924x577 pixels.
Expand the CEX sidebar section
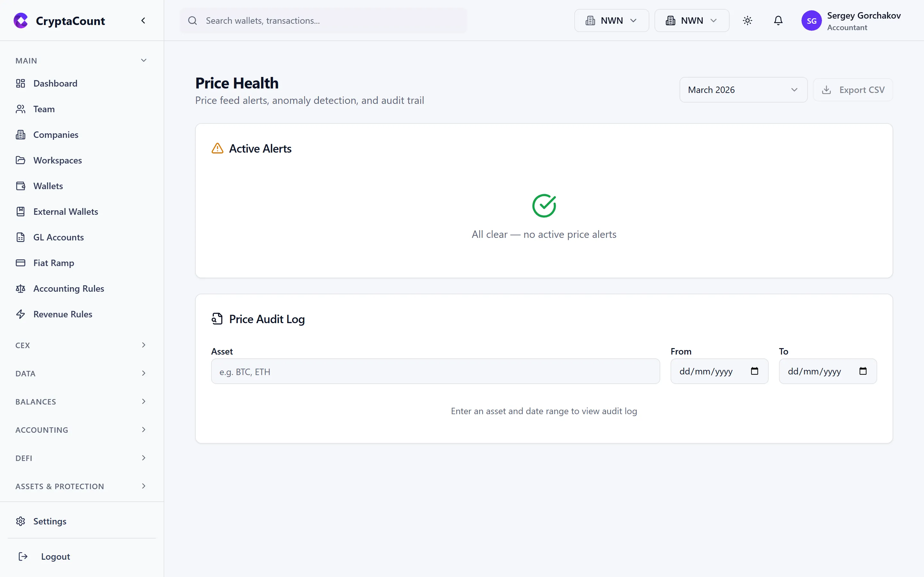(80, 345)
